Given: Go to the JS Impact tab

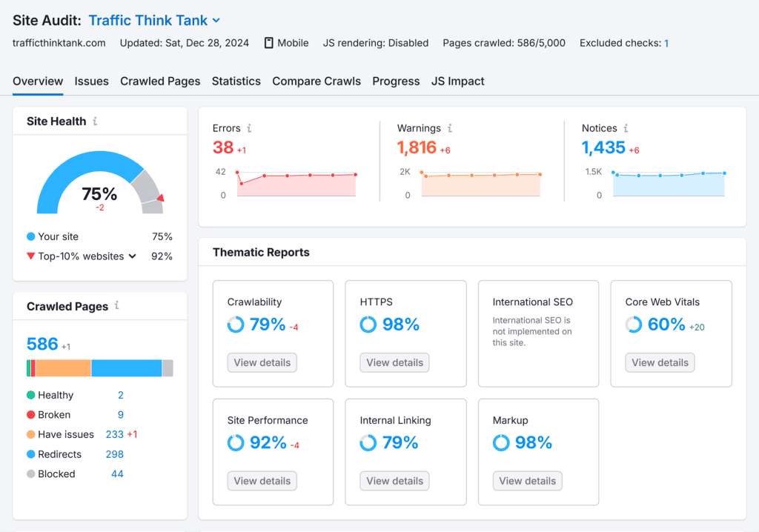Looking at the screenshot, I should pos(457,82).
